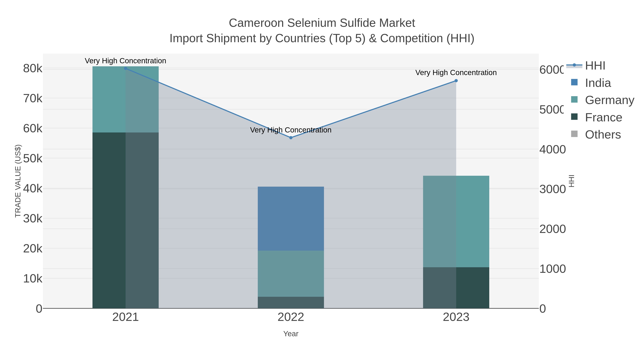Image resolution: width=644 pixels, height=362 pixels.
Task: Click the Cameroon Selenium Sulfide Market title
Action: [x=322, y=23]
